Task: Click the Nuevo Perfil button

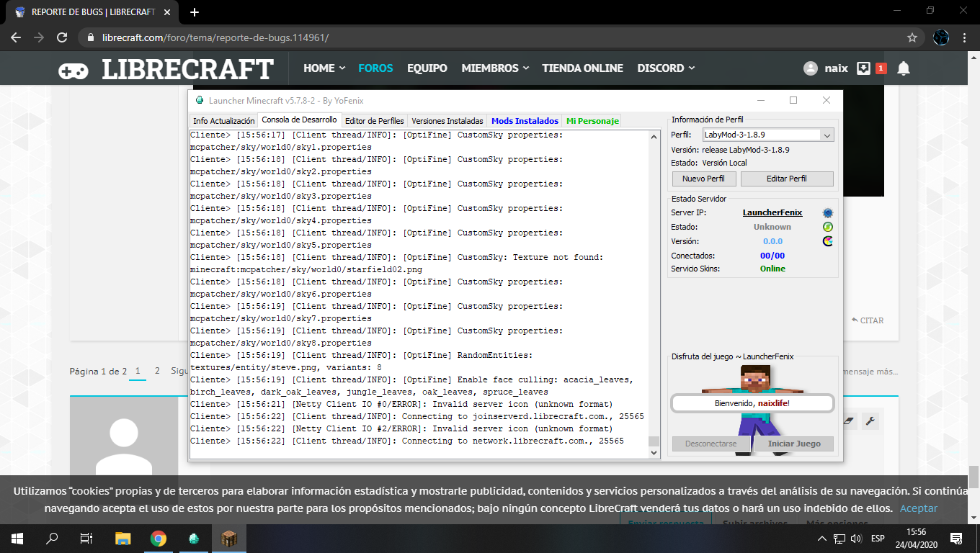Action: pyautogui.click(x=704, y=179)
